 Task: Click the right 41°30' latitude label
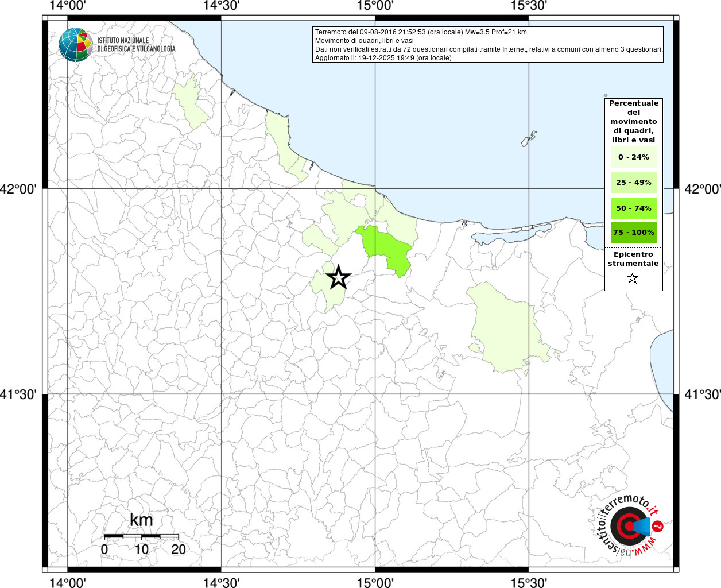tap(703, 394)
